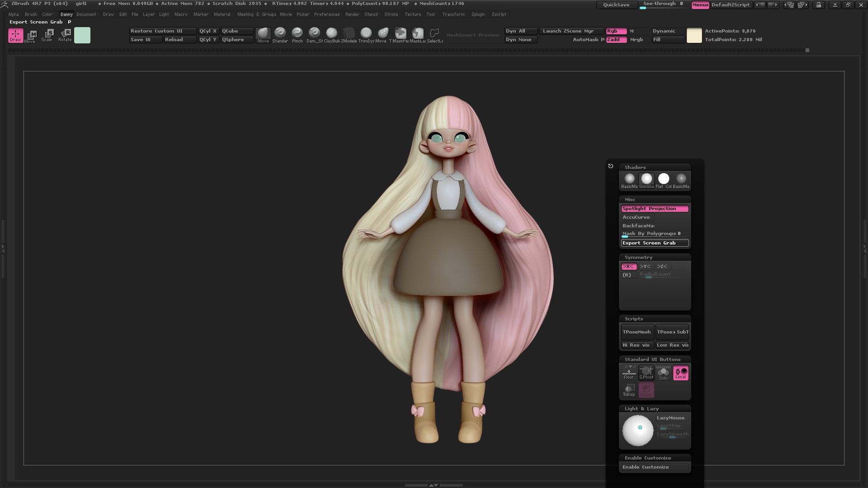The height and width of the screenshot is (488, 868).
Task: Click Export Screen Grab in Misc panel
Action: 655,243
